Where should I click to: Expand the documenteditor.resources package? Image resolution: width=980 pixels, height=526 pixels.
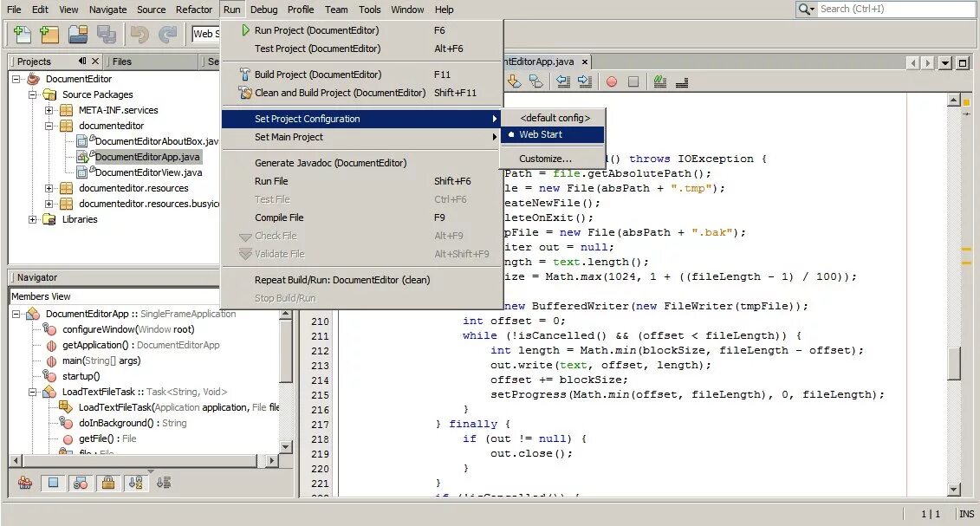[x=49, y=188]
